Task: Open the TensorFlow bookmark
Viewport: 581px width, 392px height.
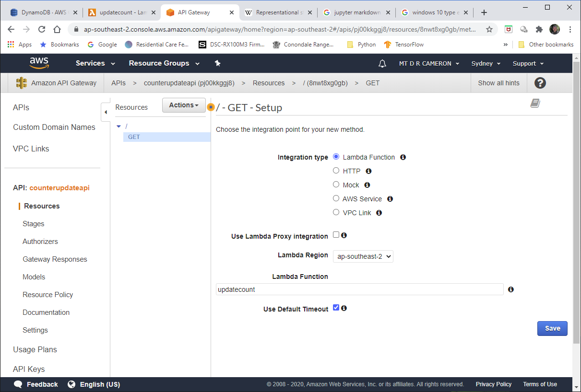Action: tap(403, 45)
